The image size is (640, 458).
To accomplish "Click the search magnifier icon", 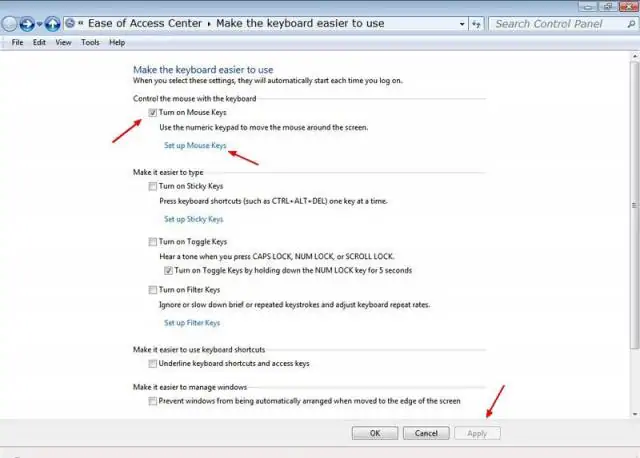I will coord(631,24).
